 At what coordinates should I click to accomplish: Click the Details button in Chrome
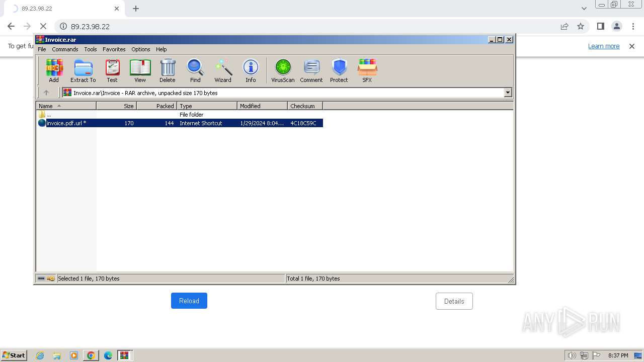[454, 301]
